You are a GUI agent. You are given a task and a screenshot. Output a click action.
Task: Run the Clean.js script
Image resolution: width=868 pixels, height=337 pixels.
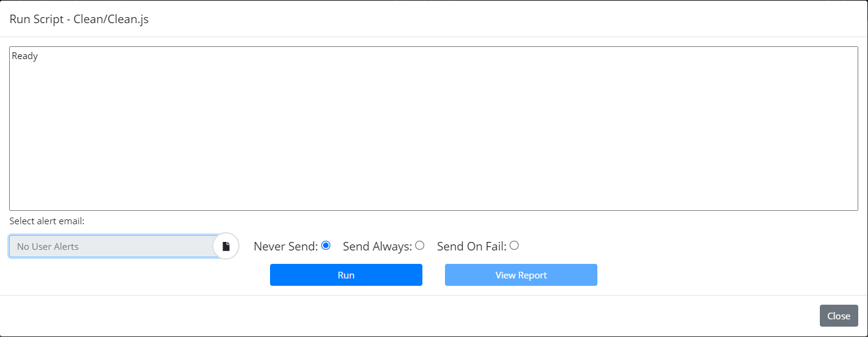click(346, 275)
